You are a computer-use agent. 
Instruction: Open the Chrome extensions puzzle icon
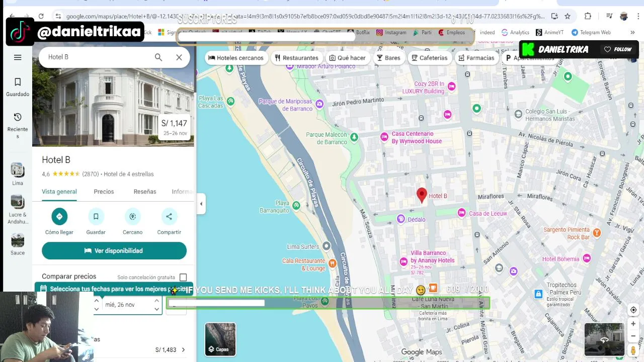click(x=588, y=16)
